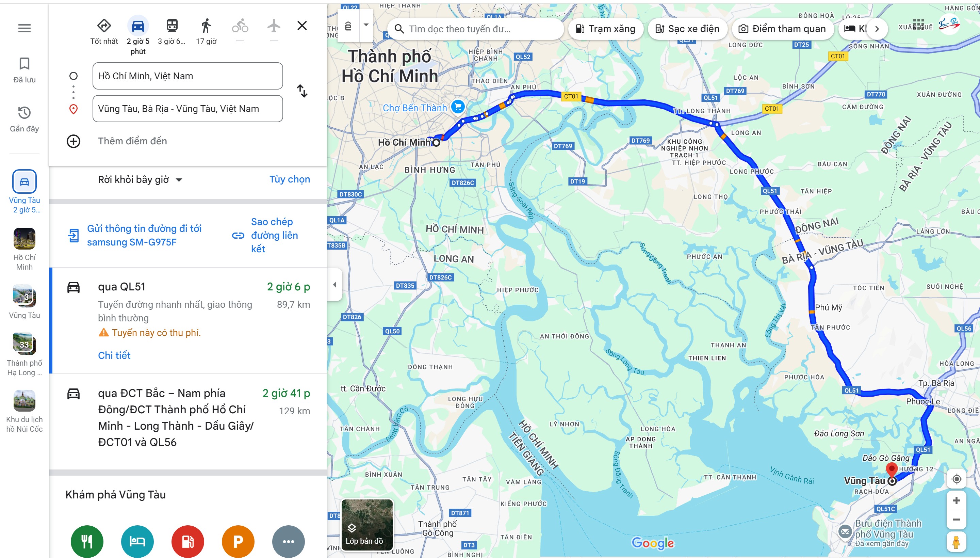
Task: Select the driving mode tab
Action: point(138,26)
